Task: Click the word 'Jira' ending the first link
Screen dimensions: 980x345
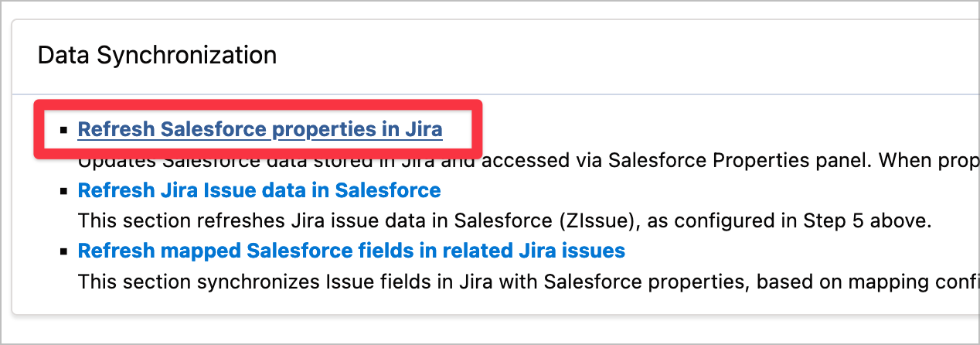Action: click(424, 129)
